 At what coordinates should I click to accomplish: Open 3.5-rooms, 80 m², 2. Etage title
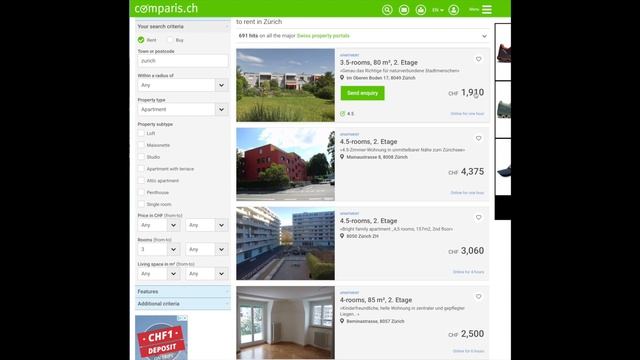click(x=379, y=62)
